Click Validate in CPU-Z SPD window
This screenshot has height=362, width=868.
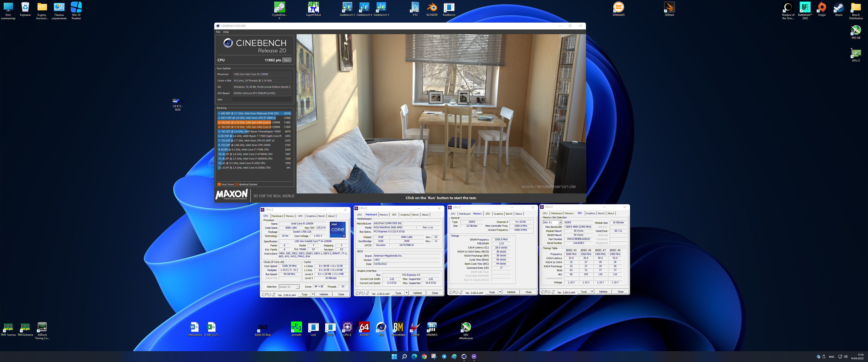pyautogui.click(x=603, y=291)
